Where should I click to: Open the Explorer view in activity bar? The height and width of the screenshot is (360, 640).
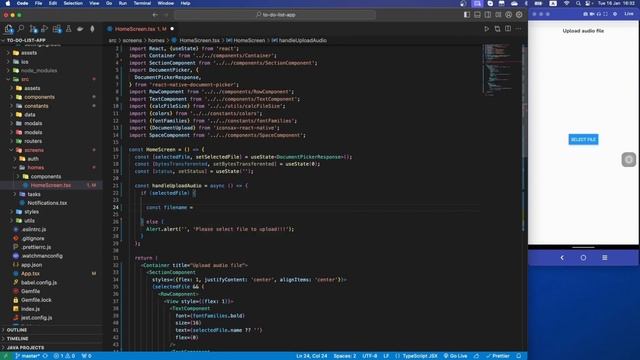(8, 29)
